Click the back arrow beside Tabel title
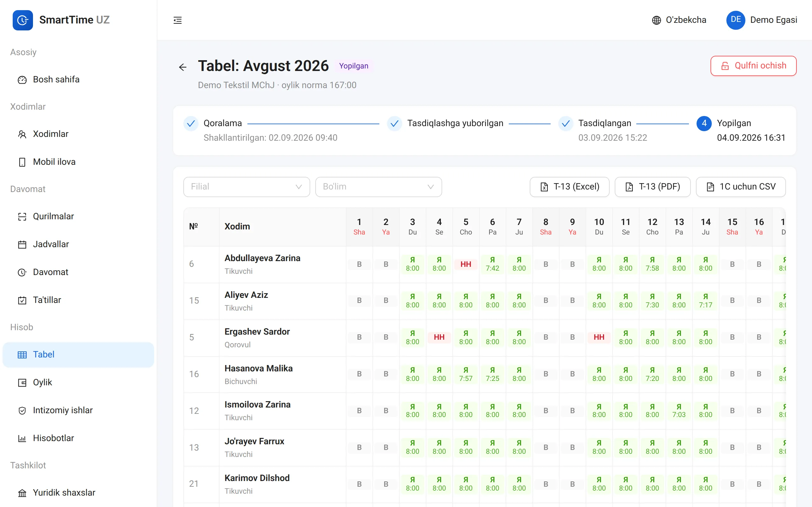The height and width of the screenshot is (507, 812). coord(182,67)
